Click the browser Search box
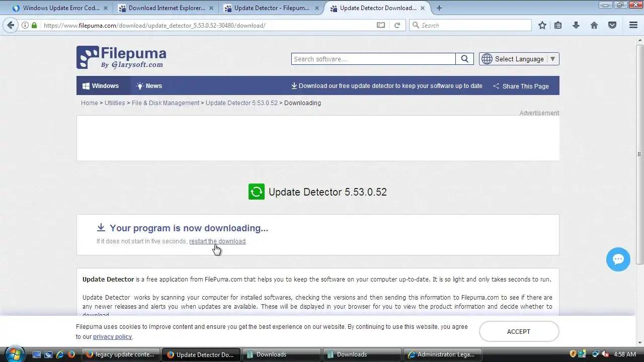Viewport: 644px width, 362px height. tap(470, 25)
